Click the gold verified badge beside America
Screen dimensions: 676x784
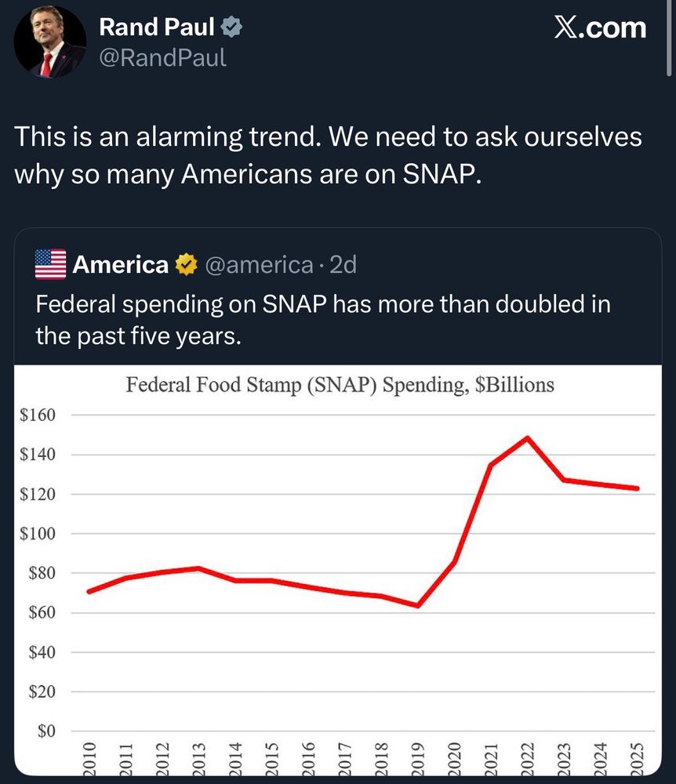184,266
